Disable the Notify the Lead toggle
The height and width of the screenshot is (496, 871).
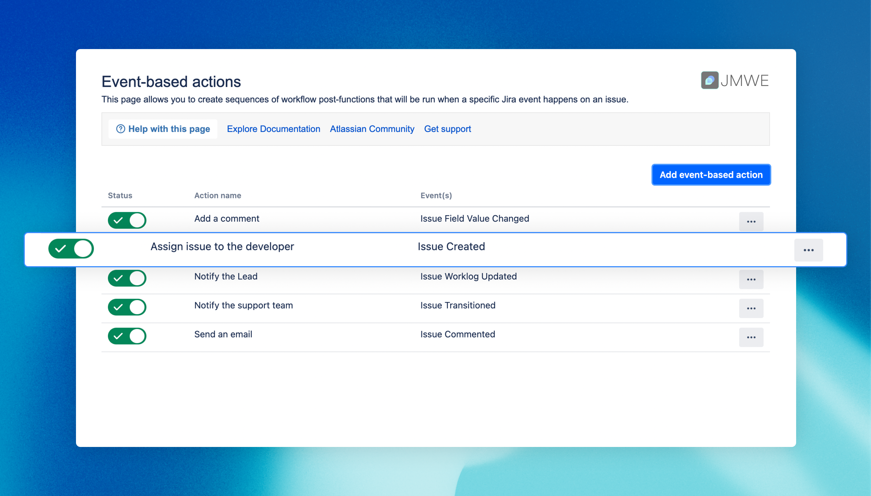(127, 278)
